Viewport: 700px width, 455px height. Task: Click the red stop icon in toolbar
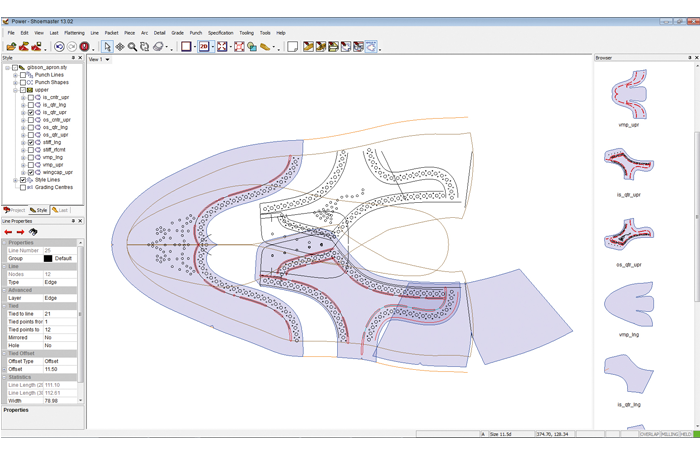pos(84,46)
